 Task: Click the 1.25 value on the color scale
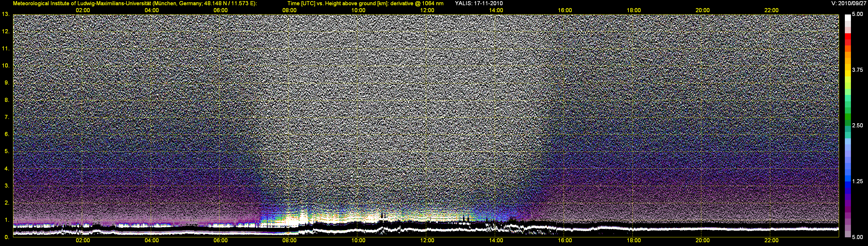point(858,181)
